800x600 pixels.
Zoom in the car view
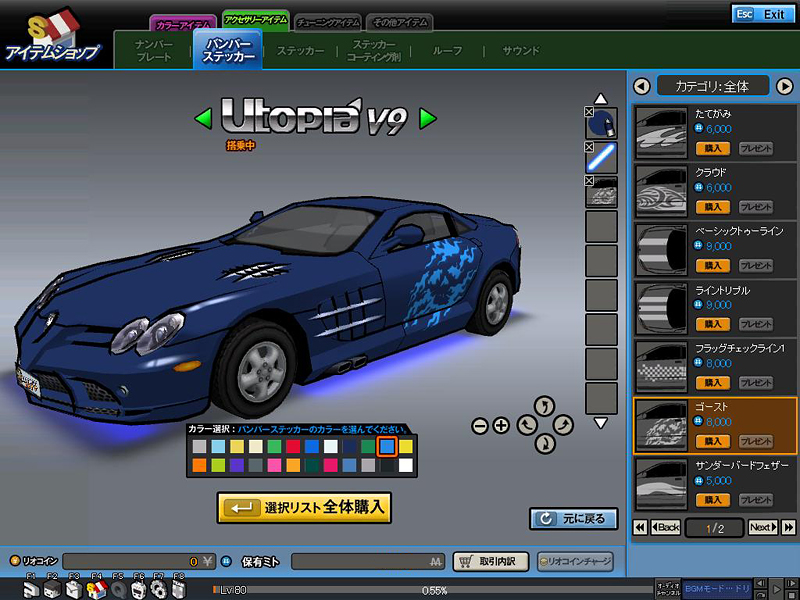(x=502, y=426)
